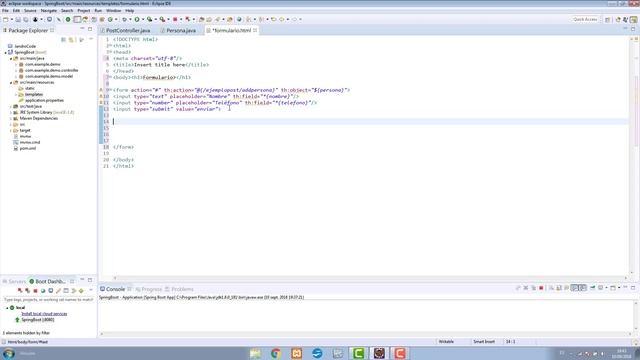This screenshot has width=640, height=360.
Task: Click the red Terminate icon in Console toolbar
Action: (x=541, y=288)
